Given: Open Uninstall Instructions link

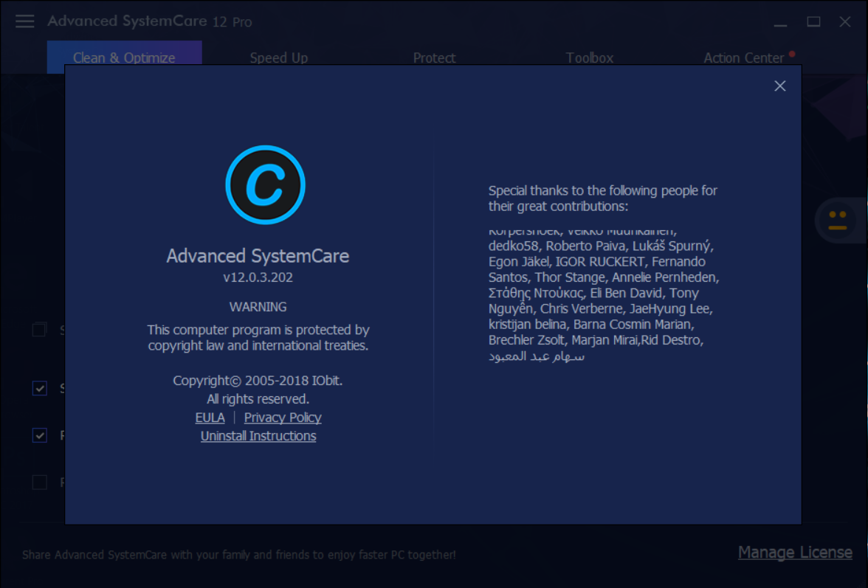Looking at the screenshot, I should [258, 436].
